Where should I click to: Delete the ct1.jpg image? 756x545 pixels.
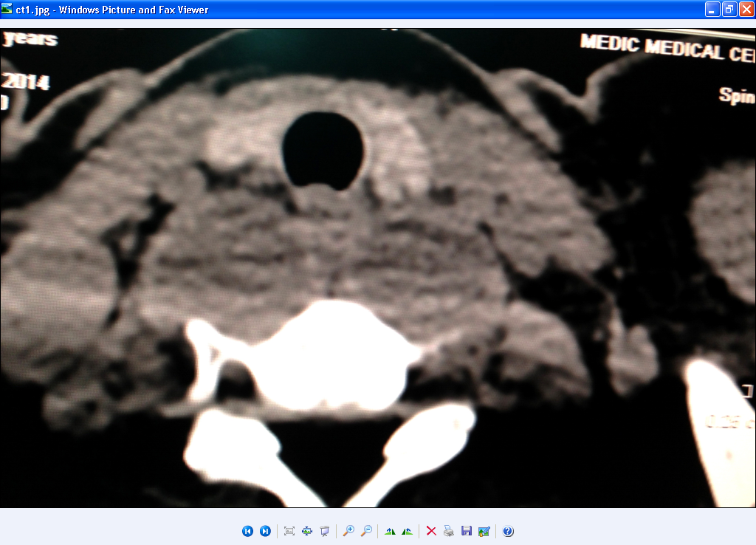coord(431,530)
